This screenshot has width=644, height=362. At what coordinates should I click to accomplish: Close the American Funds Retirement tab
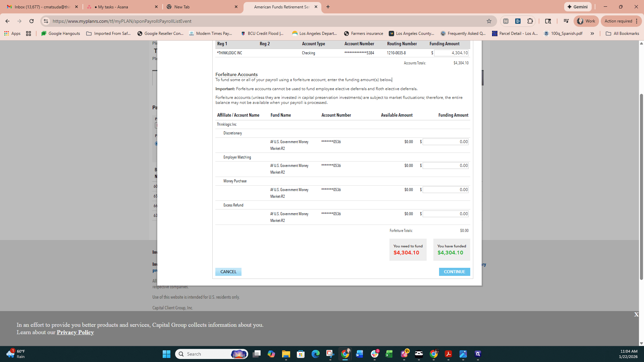tap(316, 7)
